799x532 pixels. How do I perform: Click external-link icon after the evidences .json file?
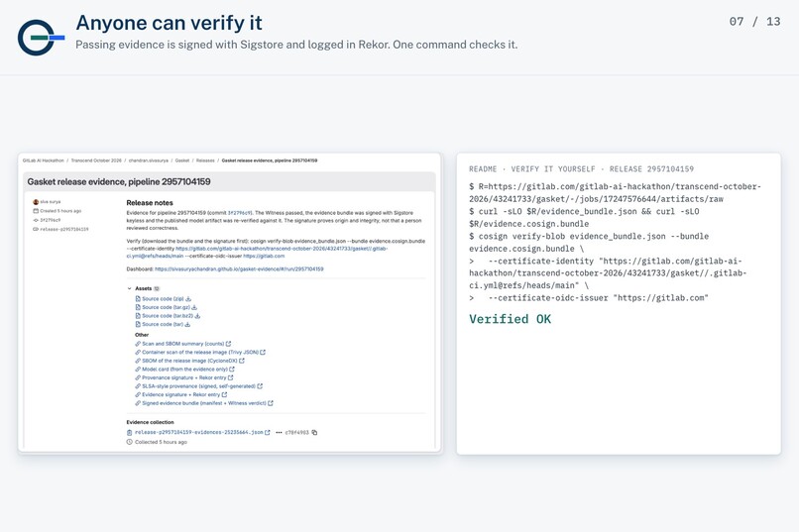click(268, 433)
